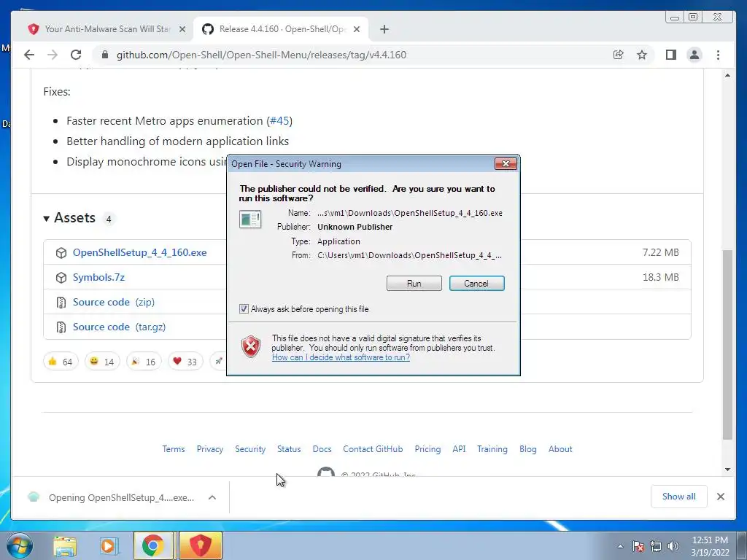
Task: Click the scrollbar down arrow
Action: tap(727, 470)
